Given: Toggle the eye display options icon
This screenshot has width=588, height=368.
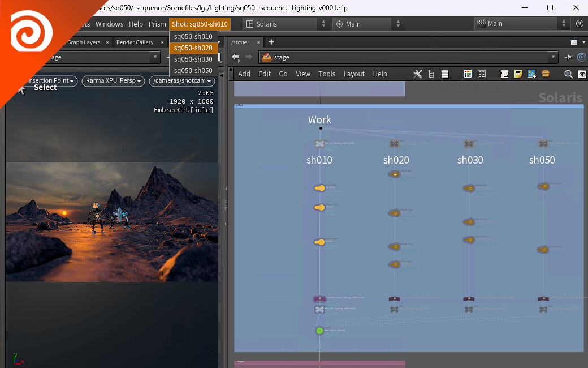Looking at the screenshot, I should [x=581, y=74].
